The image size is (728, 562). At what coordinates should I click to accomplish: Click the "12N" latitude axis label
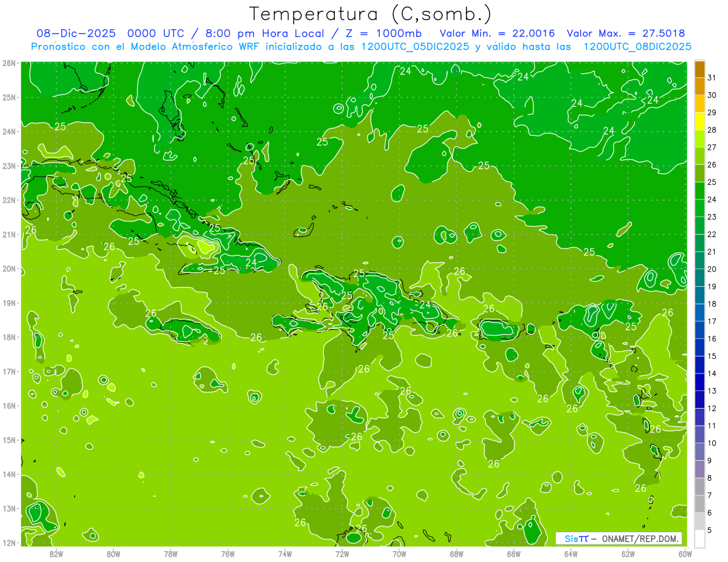click(x=9, y=543)
